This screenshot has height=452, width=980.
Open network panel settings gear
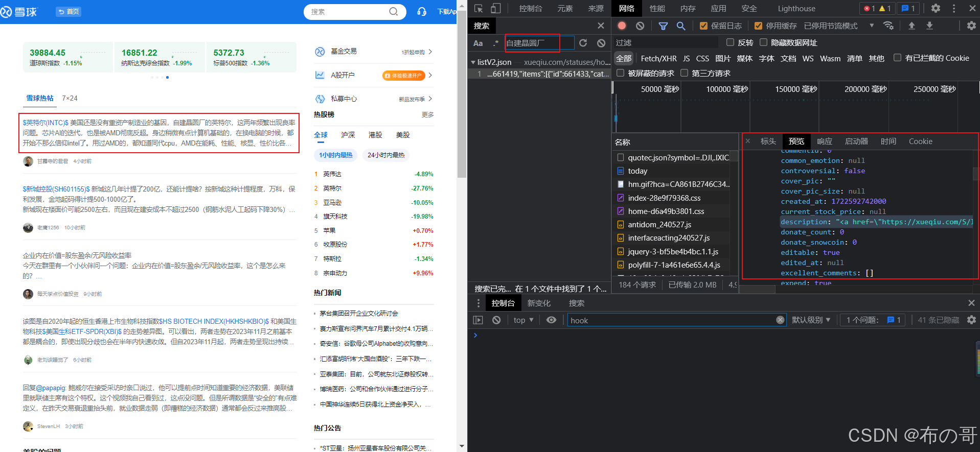(971, 26)
